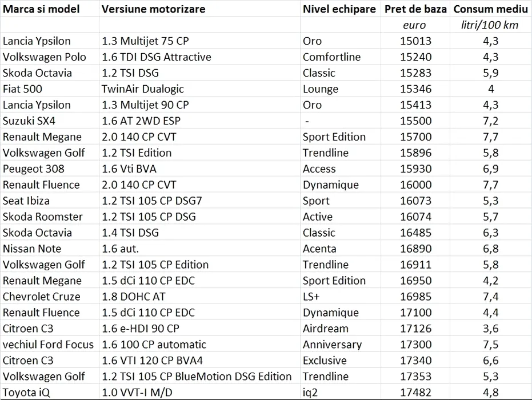Select the 'litri/100 km' unit cell
Screen dimensions: 532x400
(491, 25)
